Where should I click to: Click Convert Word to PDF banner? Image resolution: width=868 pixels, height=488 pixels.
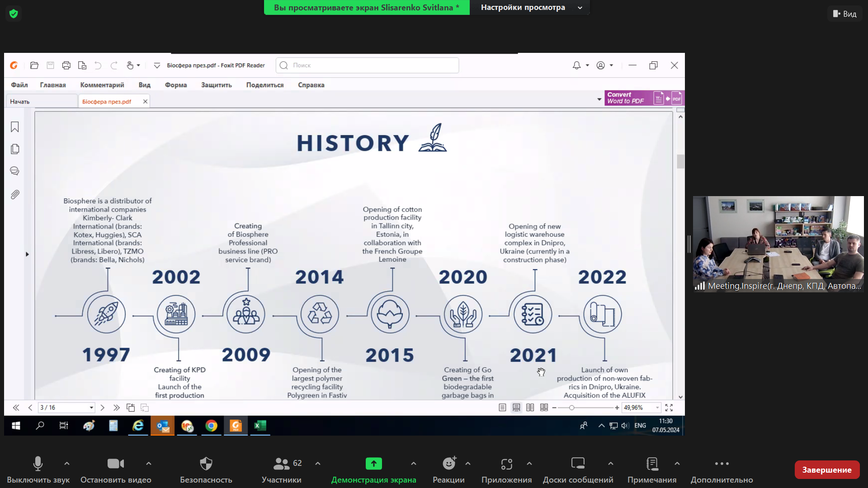tap(644, 98)
